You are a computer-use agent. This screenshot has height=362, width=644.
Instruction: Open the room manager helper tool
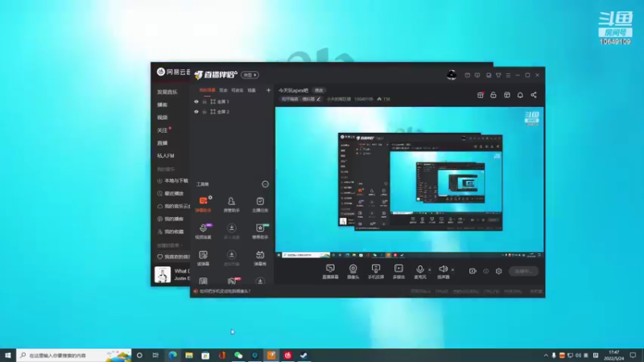point(231,204)
